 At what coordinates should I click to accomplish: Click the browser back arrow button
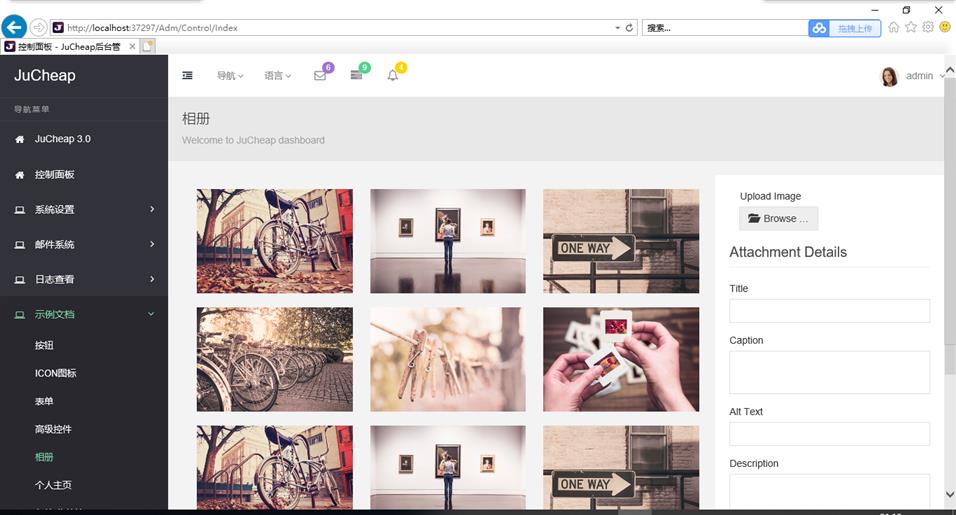(14, 27)
